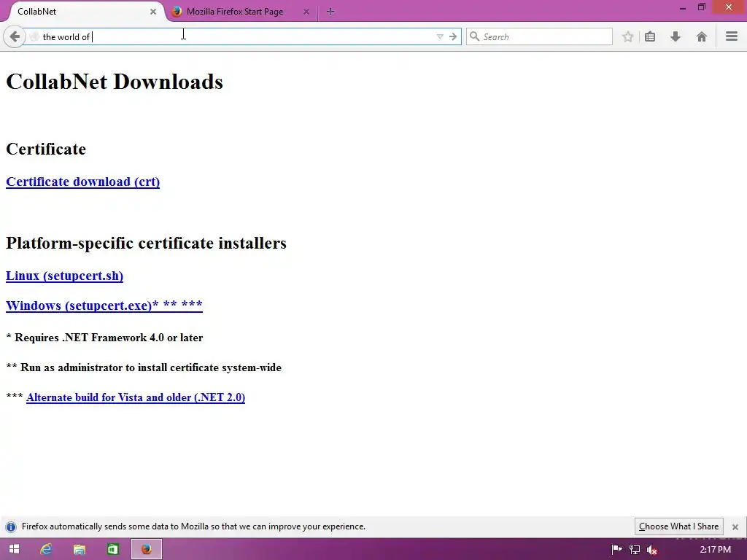This screenshot has height=560, width=747.
Task: Click the info icon in notification bar
Action: 10,526
